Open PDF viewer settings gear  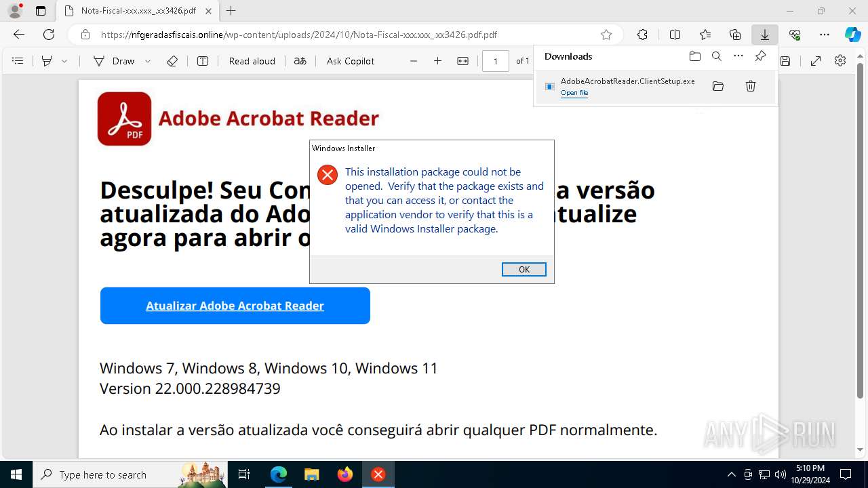(840, 61)
